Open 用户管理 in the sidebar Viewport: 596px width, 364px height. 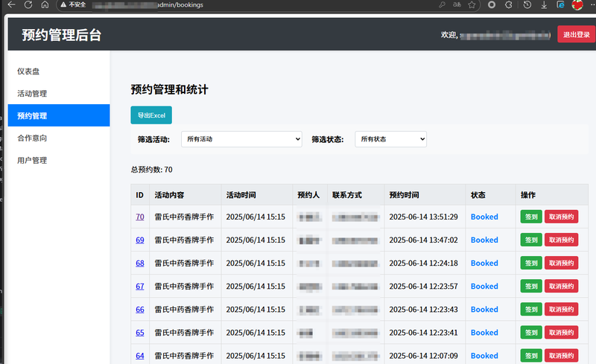coord(32,160)
